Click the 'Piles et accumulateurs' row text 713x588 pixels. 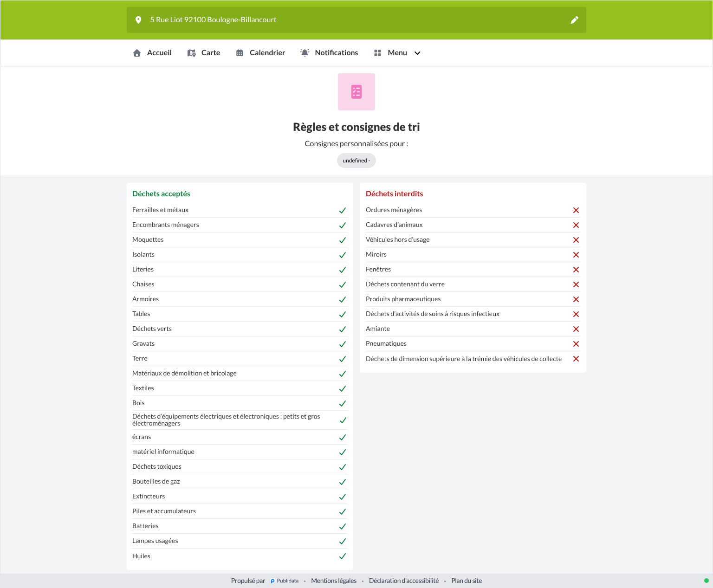(x=164, y=511)
